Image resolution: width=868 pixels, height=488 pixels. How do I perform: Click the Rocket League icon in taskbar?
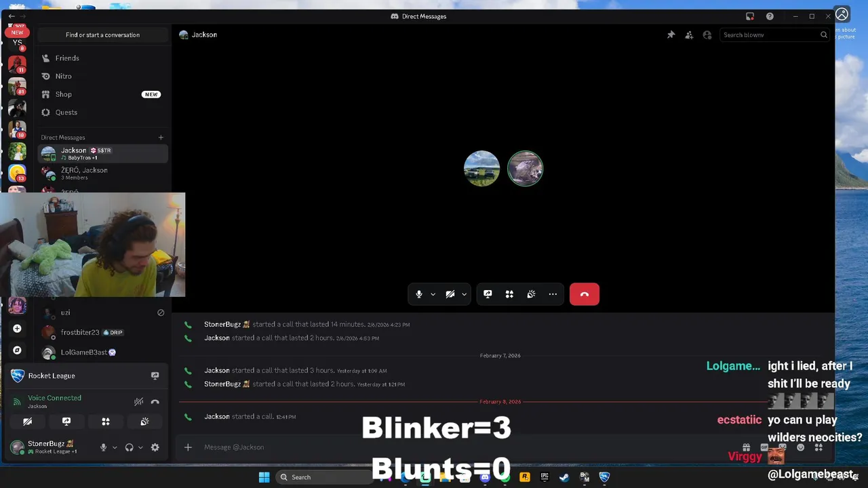point(604,477)
